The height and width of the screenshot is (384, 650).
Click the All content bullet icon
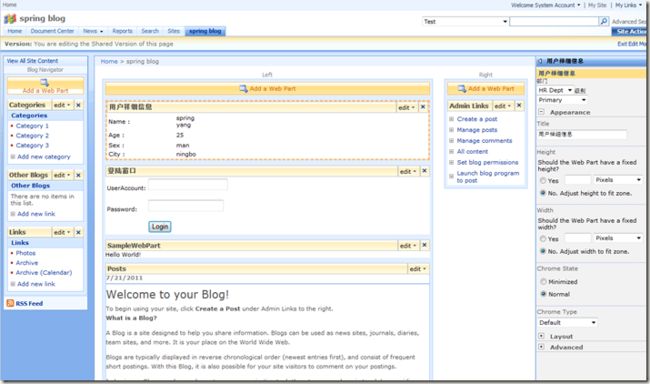pyautogui.click(x=451, y=151)
